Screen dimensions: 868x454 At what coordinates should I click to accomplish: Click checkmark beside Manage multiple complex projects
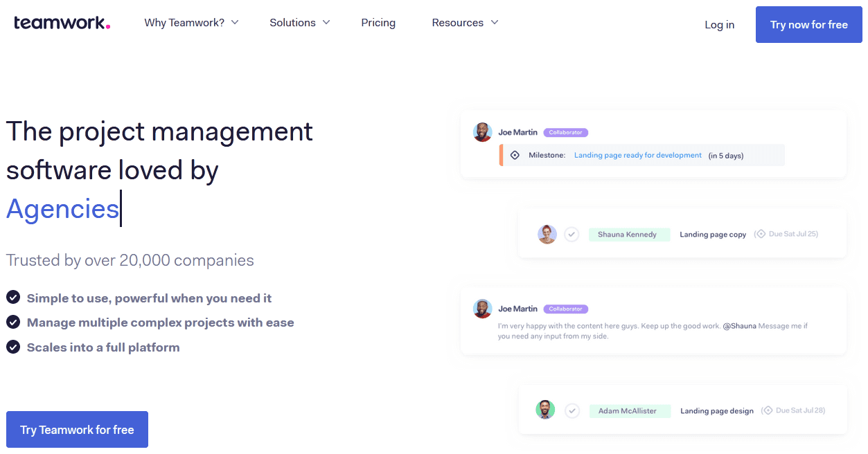pos(12,322)
